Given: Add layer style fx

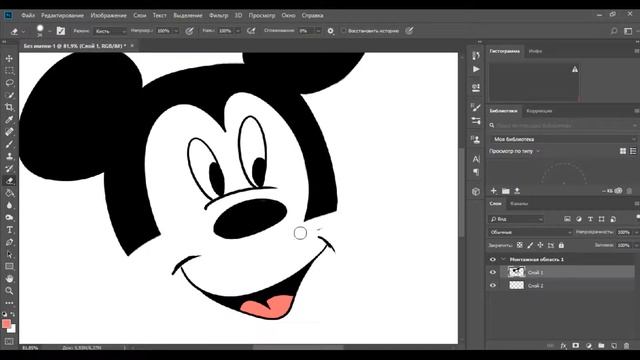Looking at the screenshot, I should click(x=563, y=346).
